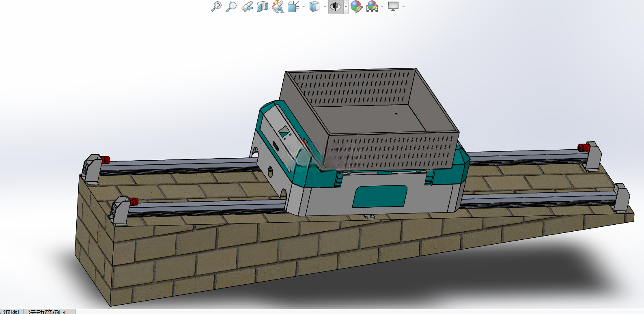The width and height of the screenshot is (644, 314).
Task: Go back with the Previous View icon
Action: click(247, 6)
